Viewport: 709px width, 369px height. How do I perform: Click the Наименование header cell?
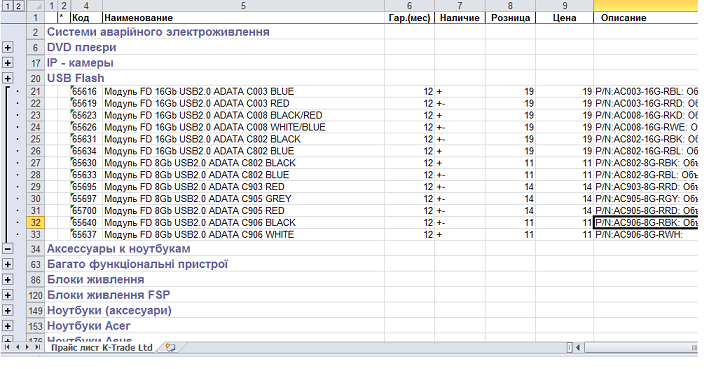click(243, 18)
